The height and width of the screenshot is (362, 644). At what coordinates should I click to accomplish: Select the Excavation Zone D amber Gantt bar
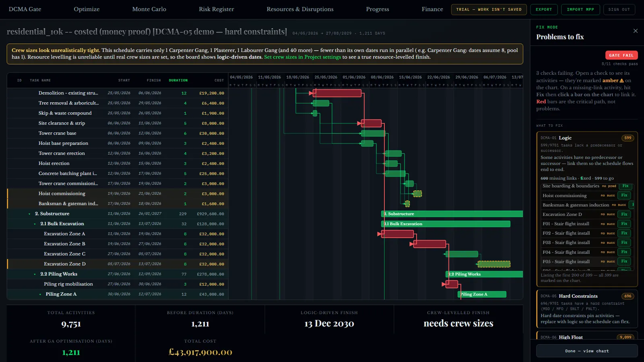pyautogui.click(x=494, y=264)
